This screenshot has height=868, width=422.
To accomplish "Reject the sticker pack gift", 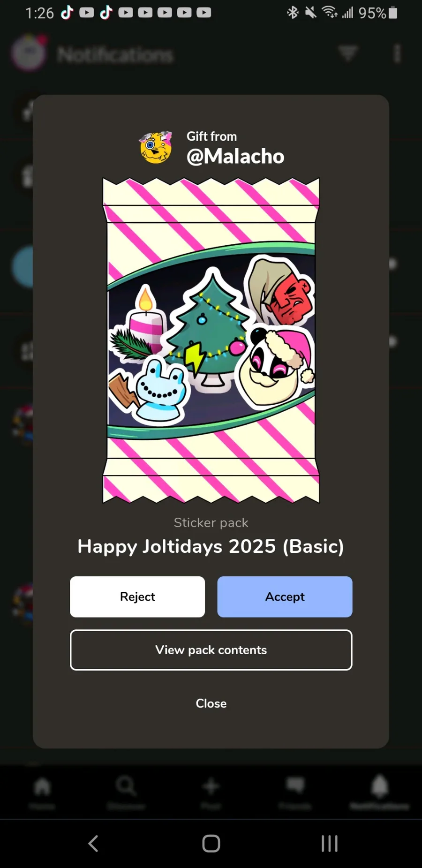I will (137, 596).
